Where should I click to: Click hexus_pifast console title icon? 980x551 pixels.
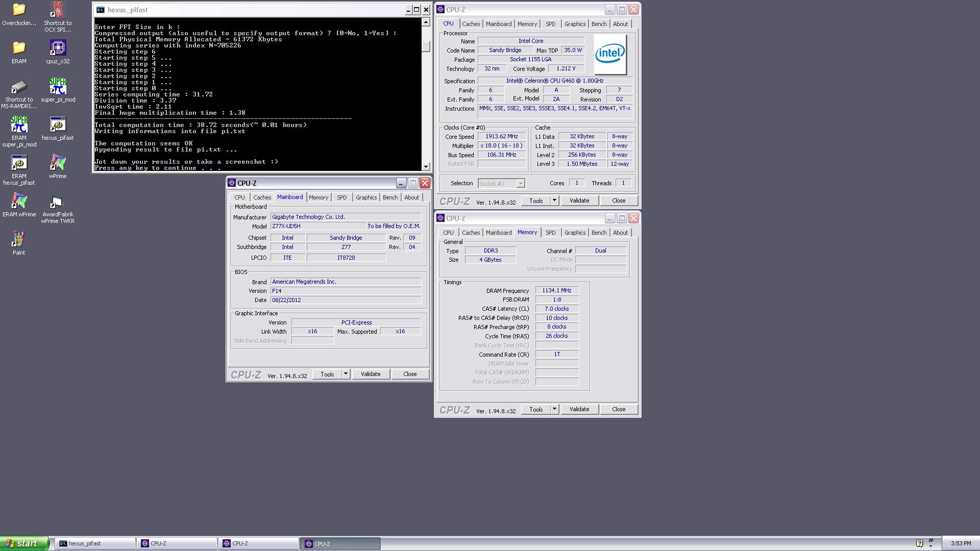(x=101, y=10)
